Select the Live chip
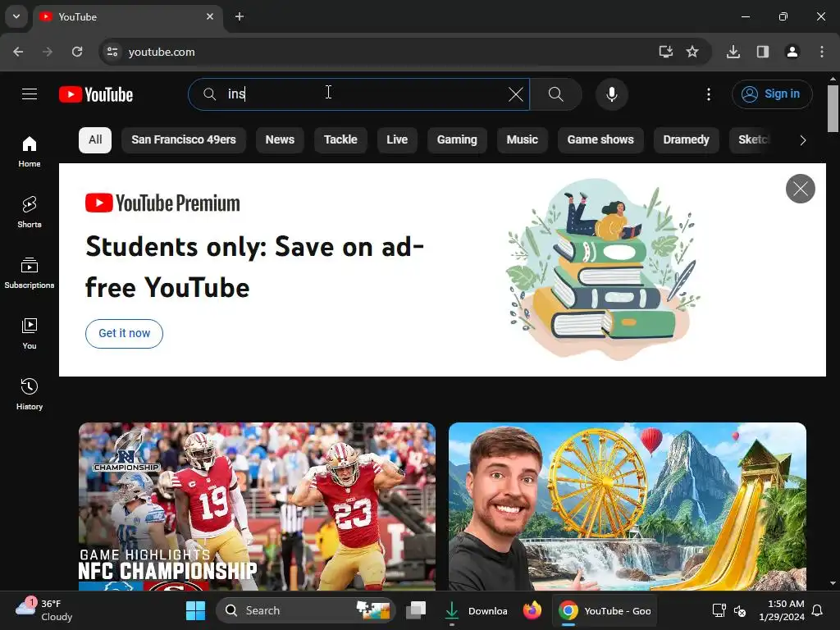 coord(397,139)
